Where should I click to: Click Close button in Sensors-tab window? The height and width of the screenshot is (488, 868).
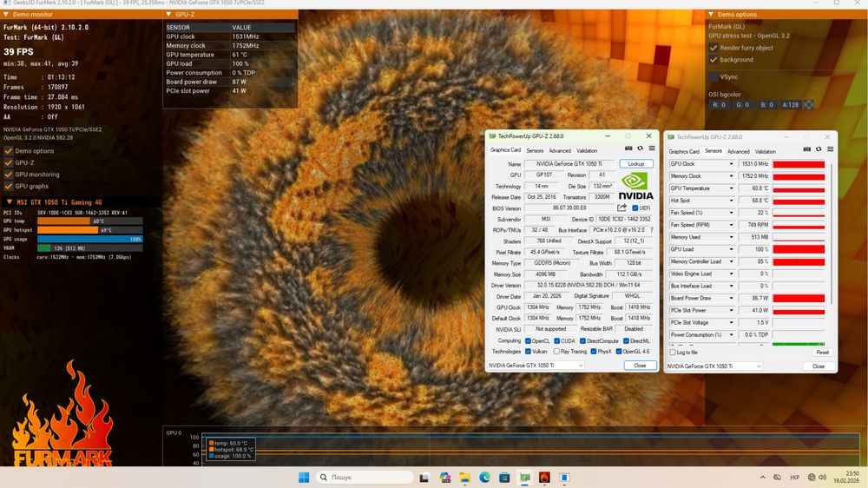tap(819, 366)
